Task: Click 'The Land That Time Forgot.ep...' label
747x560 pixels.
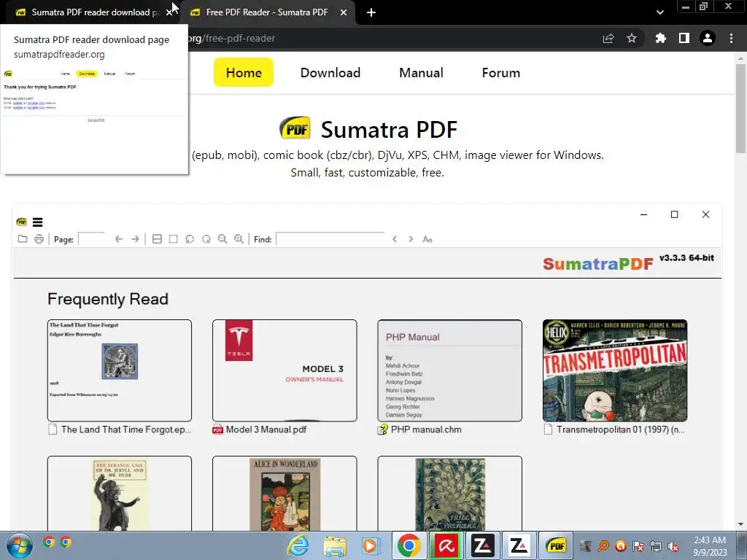Action: [125, 429]
